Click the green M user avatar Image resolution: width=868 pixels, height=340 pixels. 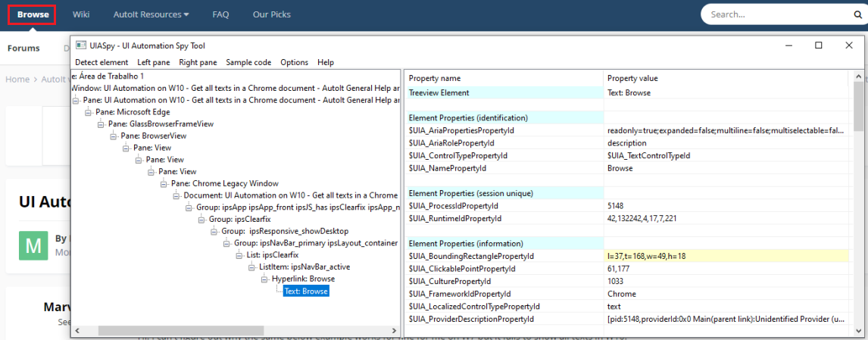[x=33, y=246]
